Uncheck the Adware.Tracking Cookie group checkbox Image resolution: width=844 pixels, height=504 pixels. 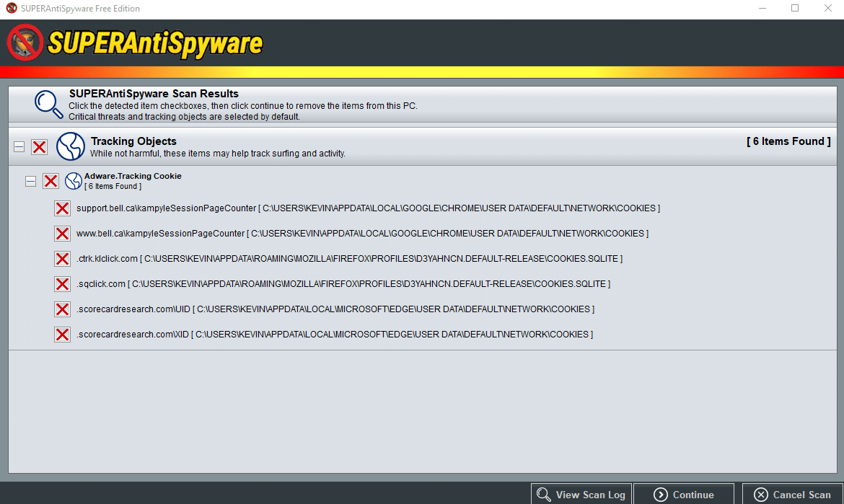(50, 181)
